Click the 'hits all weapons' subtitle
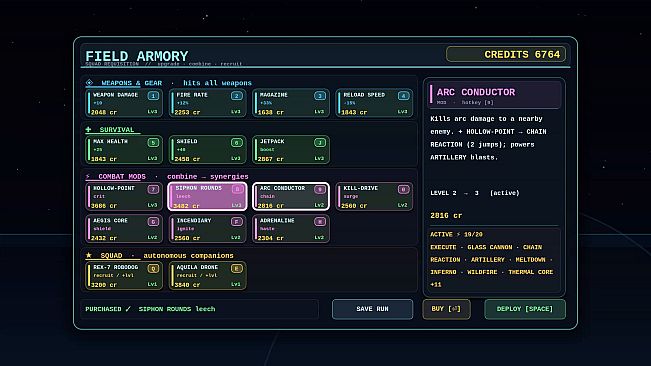The width and height of the screenshot is (651, 366). [217, 83]
